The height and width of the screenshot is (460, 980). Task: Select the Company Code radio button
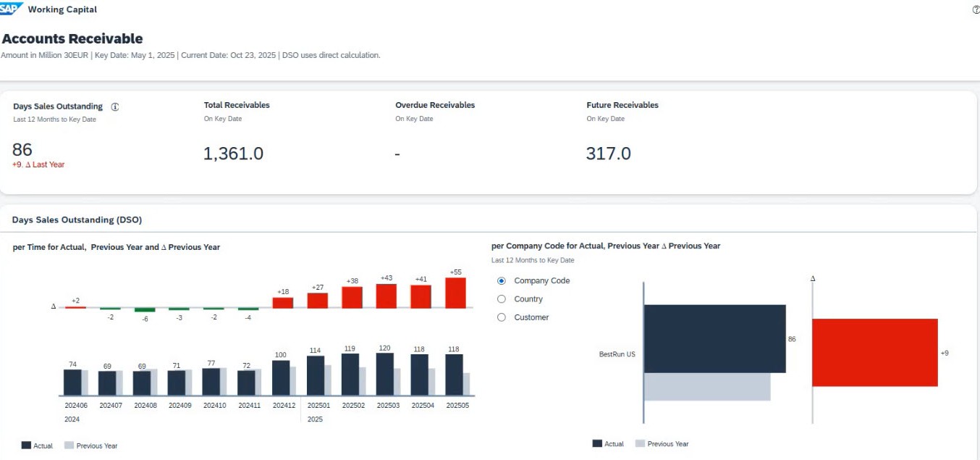click(501, 280)
